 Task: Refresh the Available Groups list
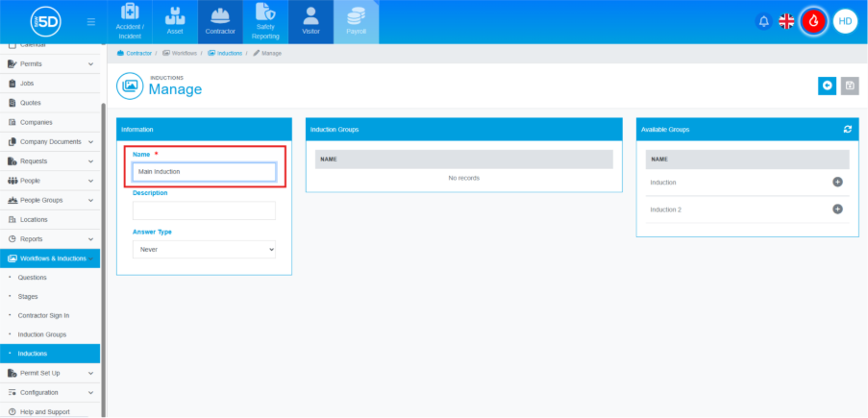point(847,129)
